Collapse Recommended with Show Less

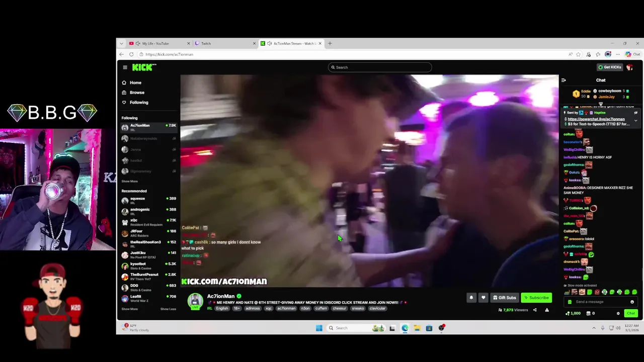168,309
